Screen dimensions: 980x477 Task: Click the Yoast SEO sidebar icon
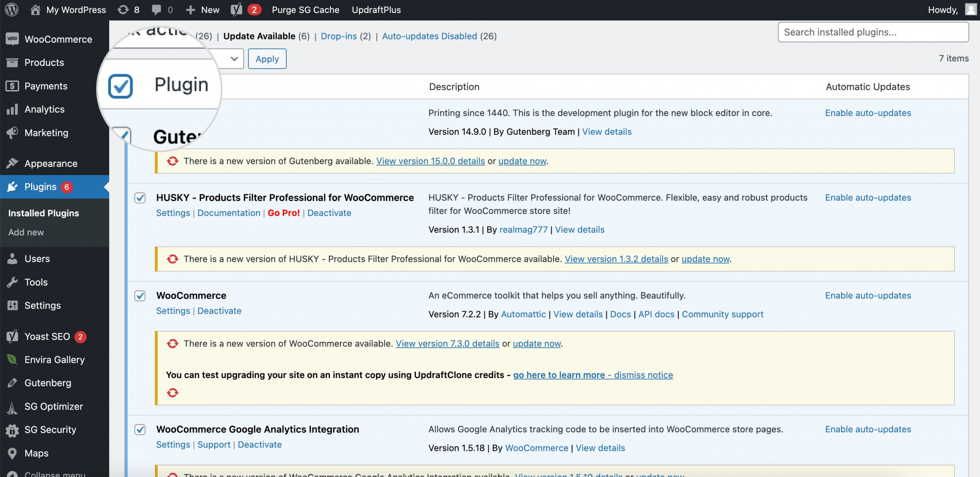click(12, 337)
